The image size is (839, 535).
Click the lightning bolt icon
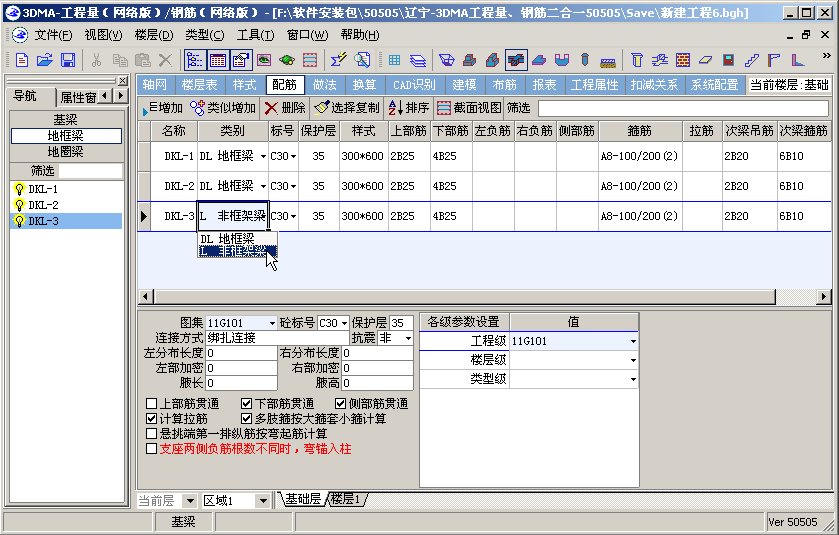point(338,60)
